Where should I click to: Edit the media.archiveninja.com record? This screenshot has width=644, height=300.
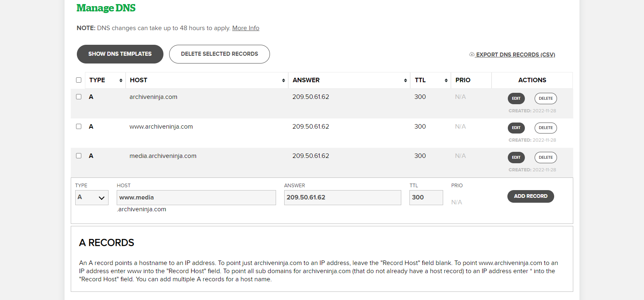(516, 158)
